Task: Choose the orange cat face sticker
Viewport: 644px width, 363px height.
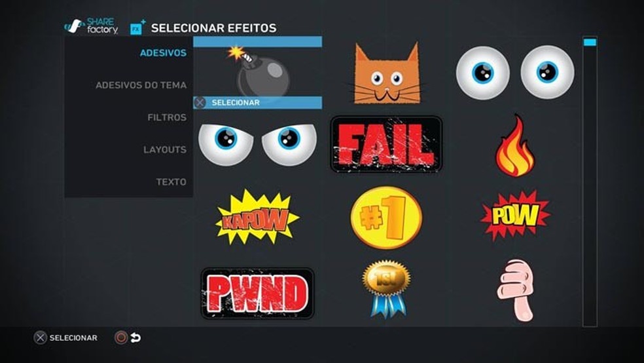Action: click(387, 73)
